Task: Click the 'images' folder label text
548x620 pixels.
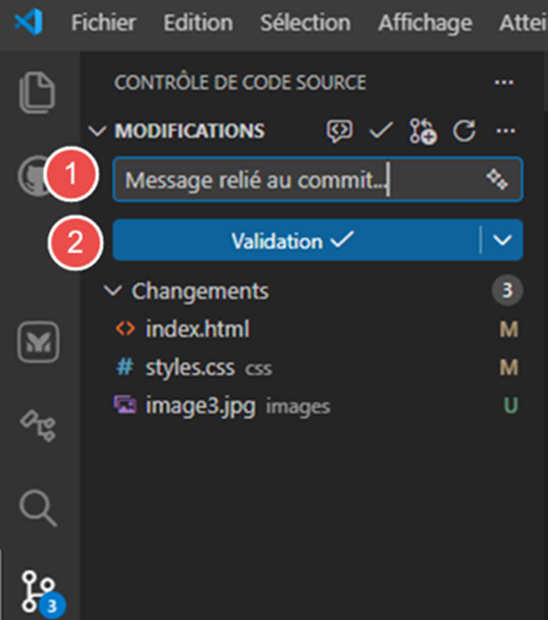Action: tap(298, 406)
